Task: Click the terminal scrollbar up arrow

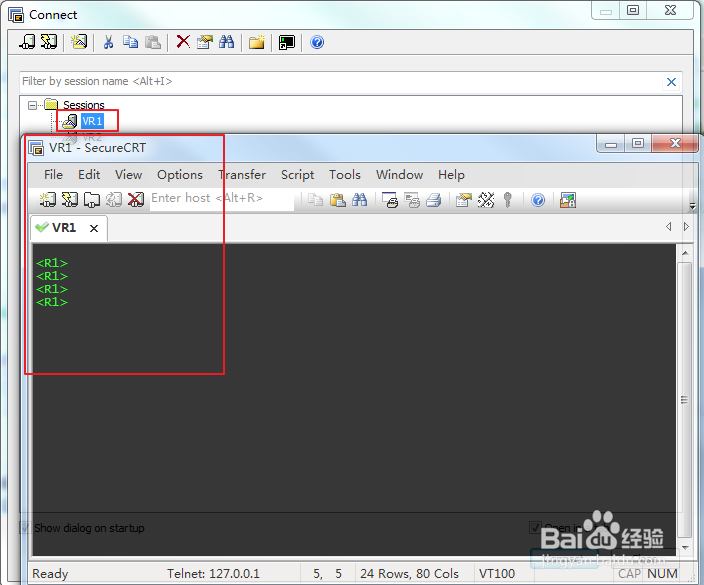Action: point(685,253)
